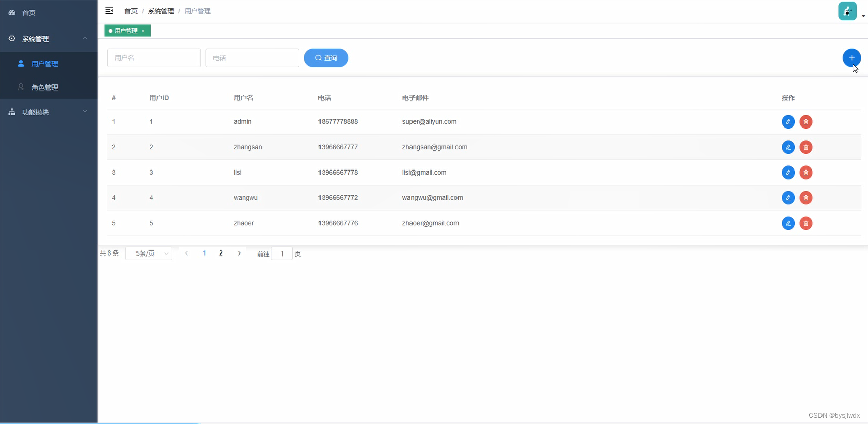Image resolution: width=868 pixels, height=424 pixels.
Task: Click the 功能模块 sitemap icon
Action: coord(12,112)
